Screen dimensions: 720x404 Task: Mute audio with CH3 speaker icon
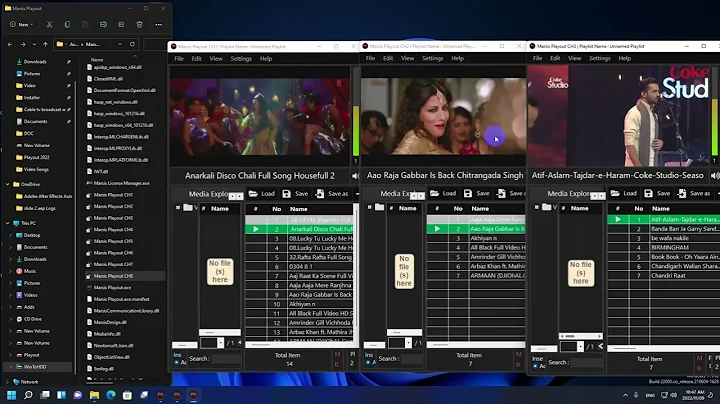pyautogui.click(x=715, y=175)
